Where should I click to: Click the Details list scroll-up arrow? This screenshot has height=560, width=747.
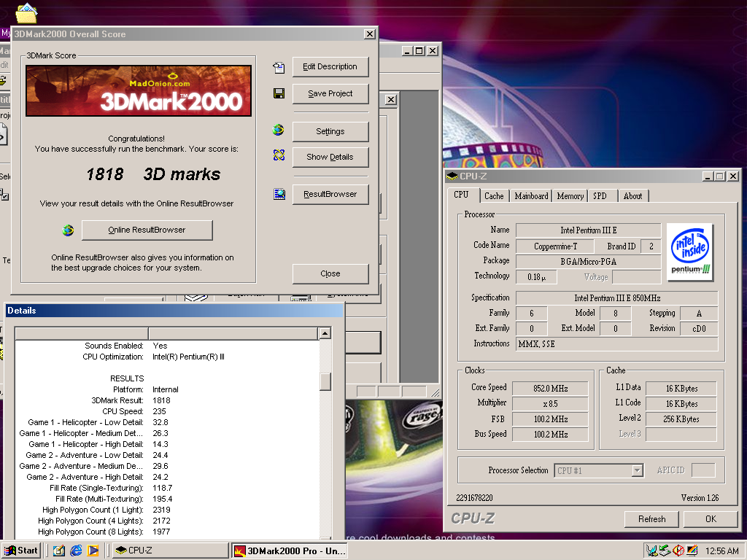point(325,333)
